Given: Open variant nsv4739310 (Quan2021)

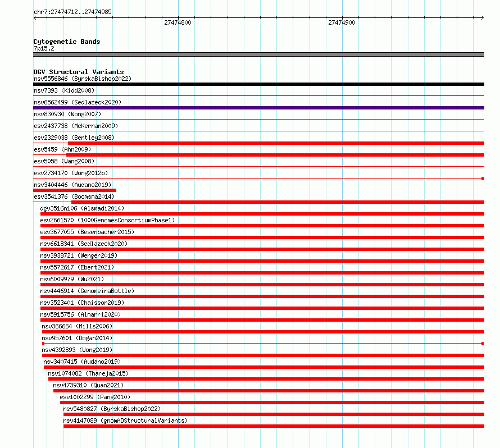Looking at the screenshot, I should [88, 385].
